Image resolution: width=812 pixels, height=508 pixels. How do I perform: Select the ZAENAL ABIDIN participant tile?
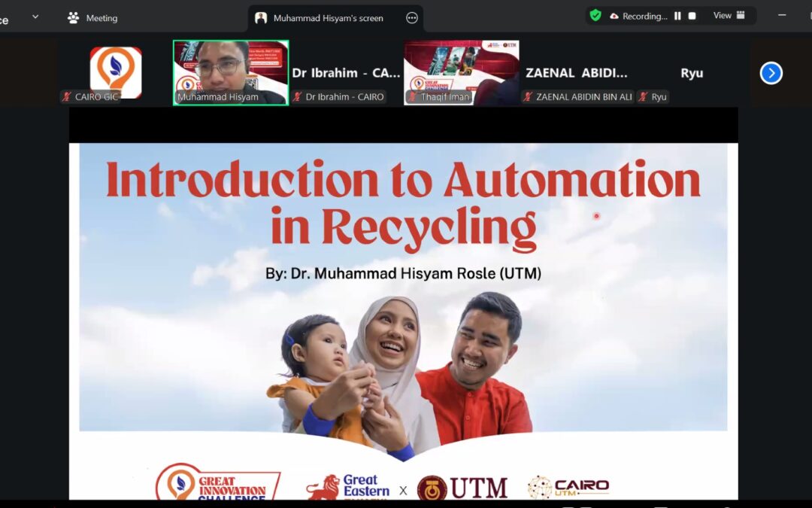point(576,73)
